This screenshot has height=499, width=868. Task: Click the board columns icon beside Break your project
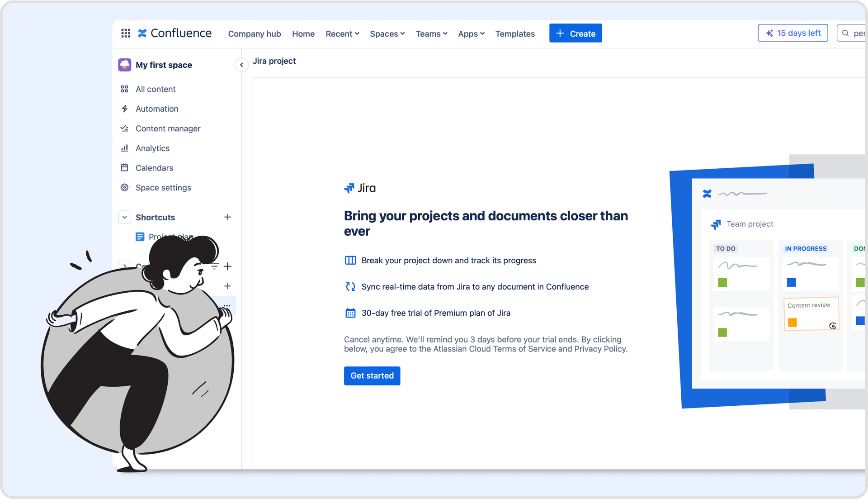pyautogui.click(x=350, y=261)
